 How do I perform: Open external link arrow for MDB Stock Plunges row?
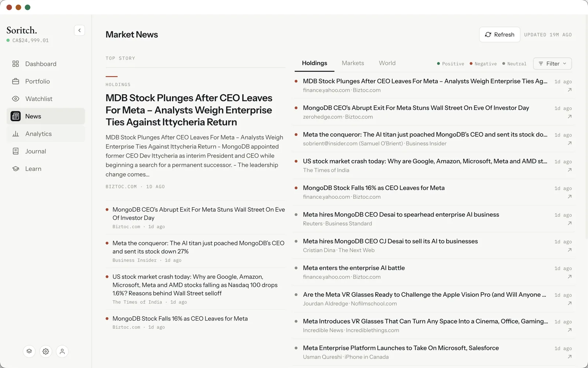pos(570,90)
